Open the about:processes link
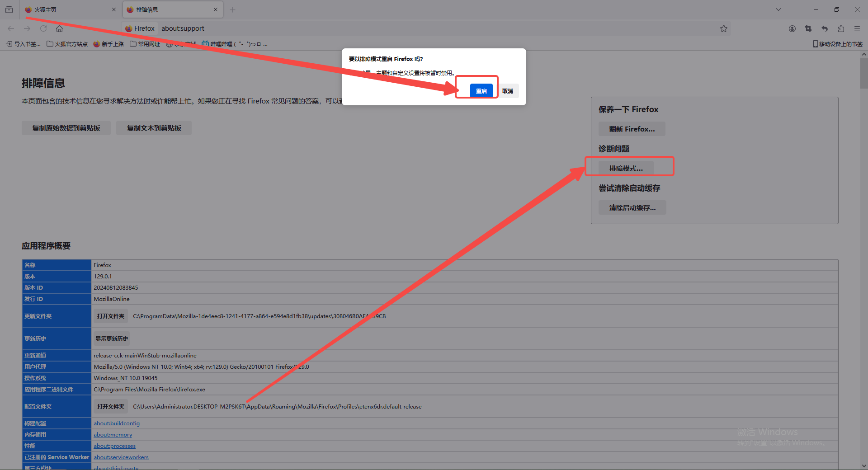The height and width of the screenshot is (470, 868). [x=114, y=446]
